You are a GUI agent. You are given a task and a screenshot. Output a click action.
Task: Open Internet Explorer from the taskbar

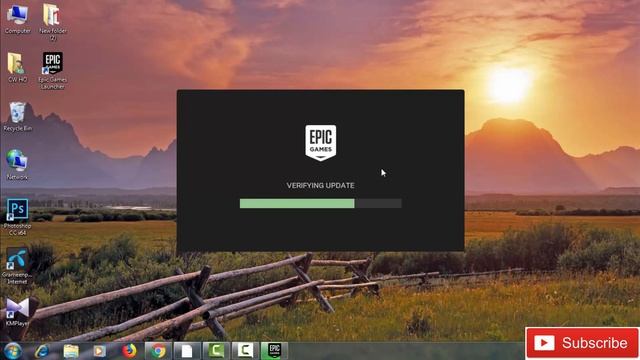coord(42,351)
